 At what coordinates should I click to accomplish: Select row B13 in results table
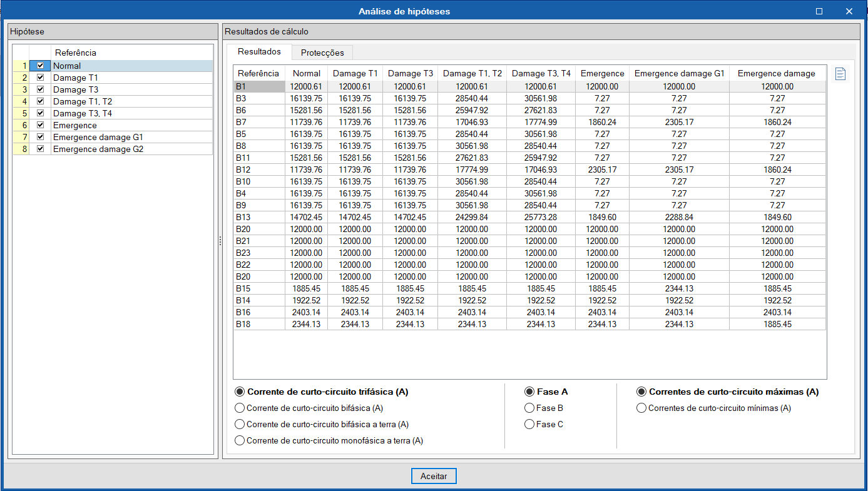tap(529, 217)
